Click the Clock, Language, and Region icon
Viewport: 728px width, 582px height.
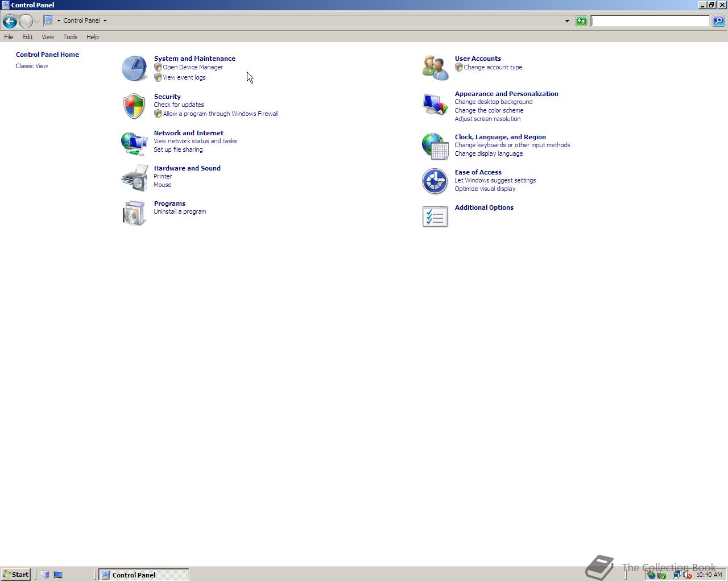click(435, 146)
